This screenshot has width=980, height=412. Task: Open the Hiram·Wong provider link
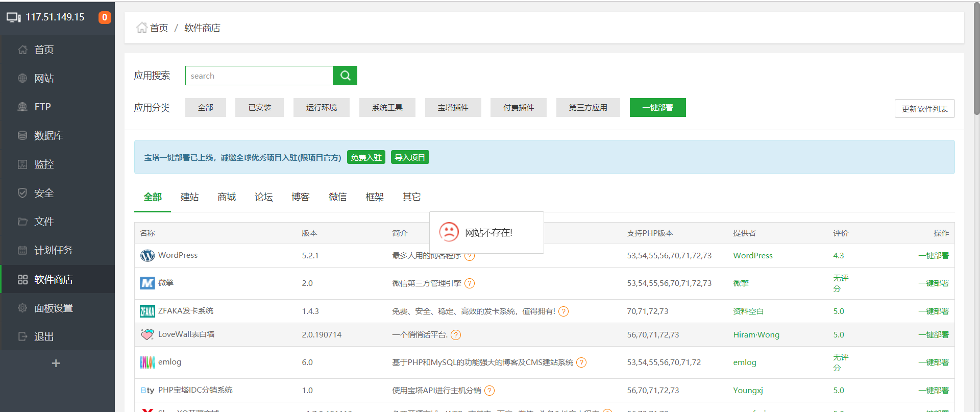[756, 334]
